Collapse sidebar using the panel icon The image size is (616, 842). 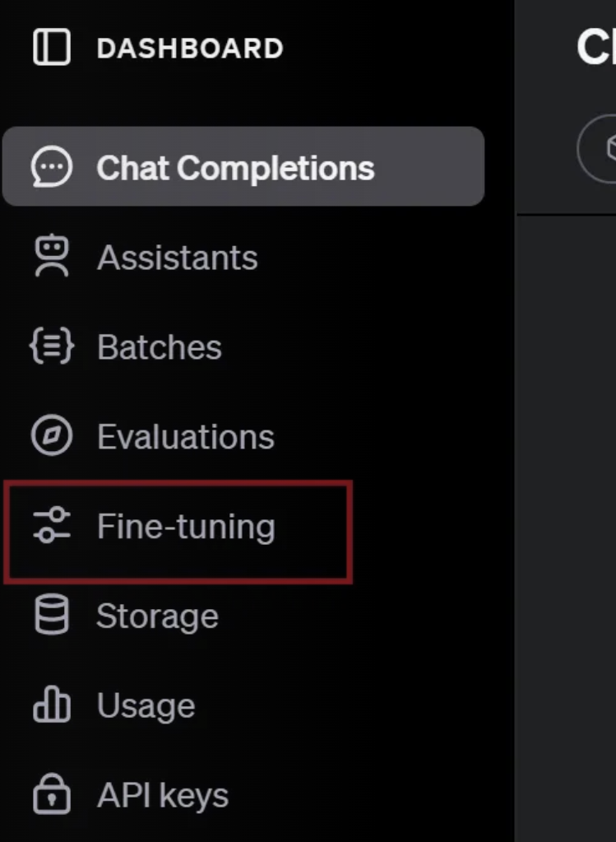click(x=52, y=47)
